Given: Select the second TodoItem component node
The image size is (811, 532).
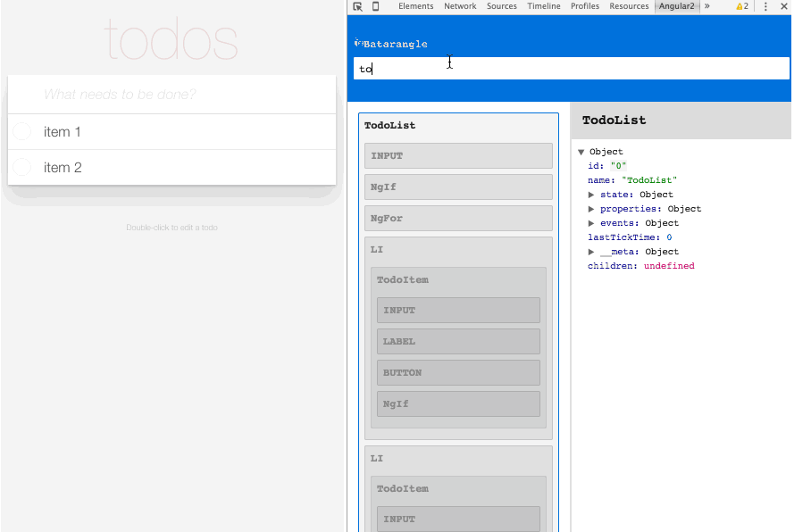Looking at the screenshot, I should tap(403, 488).
